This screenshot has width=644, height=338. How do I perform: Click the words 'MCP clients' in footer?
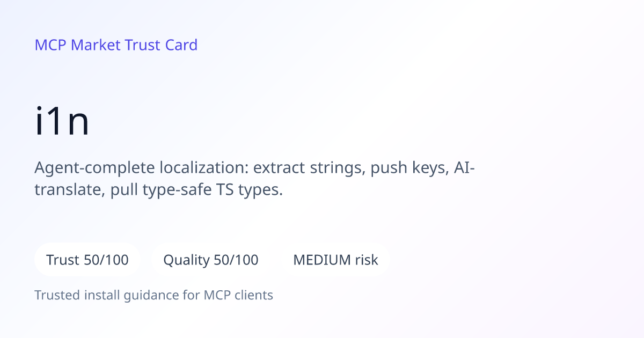[238, 295]
